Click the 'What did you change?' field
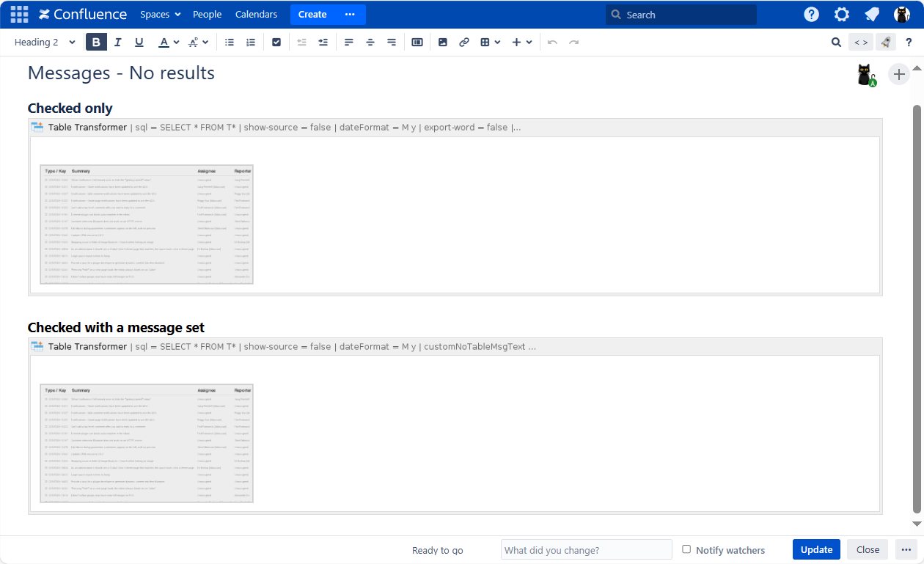The width and height of the screenshot is (924, 564). point(586,550)
